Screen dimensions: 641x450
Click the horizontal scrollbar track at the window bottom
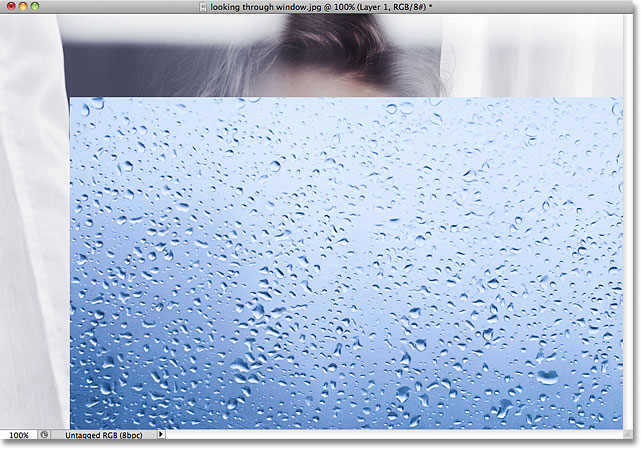coord(394,435)
